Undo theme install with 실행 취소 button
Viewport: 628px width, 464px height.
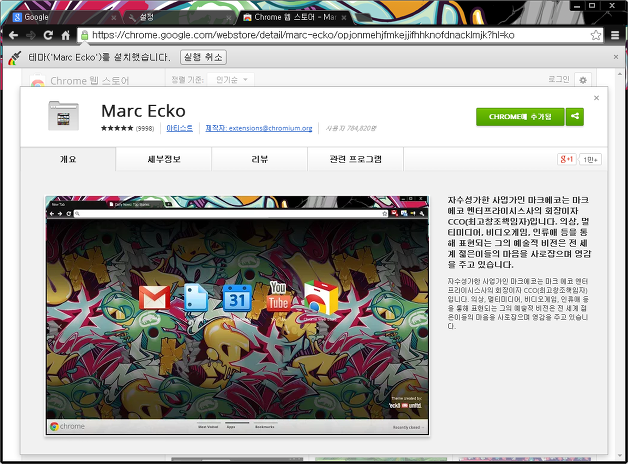[203, 57]
